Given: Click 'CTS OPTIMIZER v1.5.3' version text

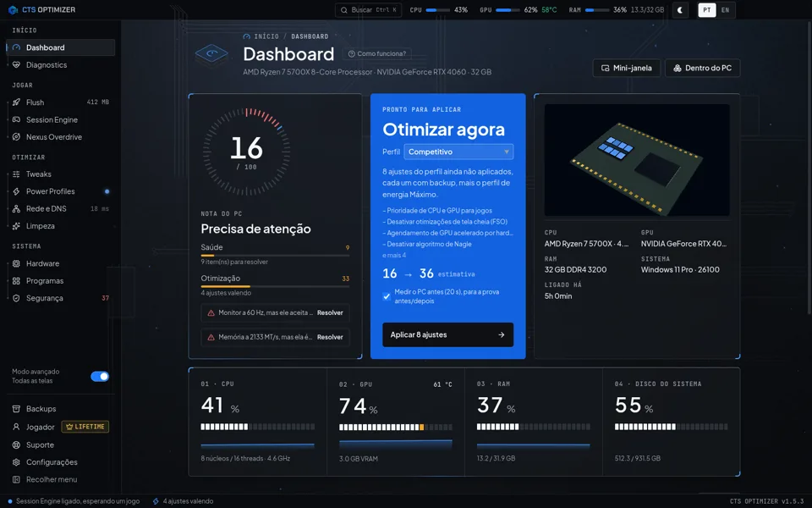Looking at the screenshot, I should [x=766, y=501].
